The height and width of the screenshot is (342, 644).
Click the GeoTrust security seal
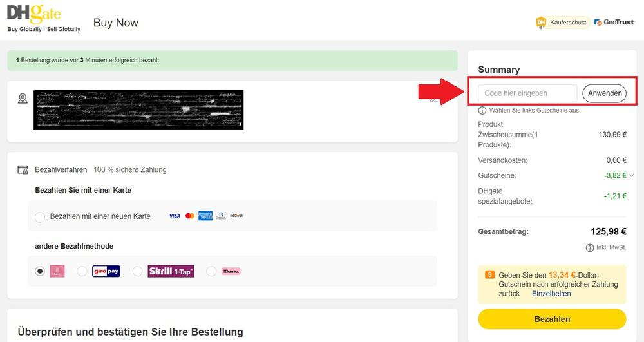tap(615, 23)
